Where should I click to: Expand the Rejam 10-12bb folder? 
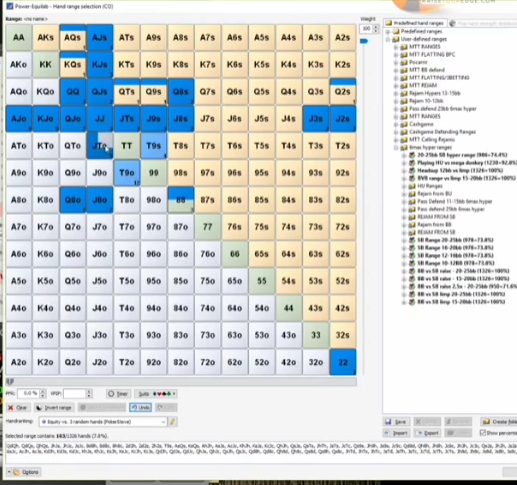click(396, 101)
